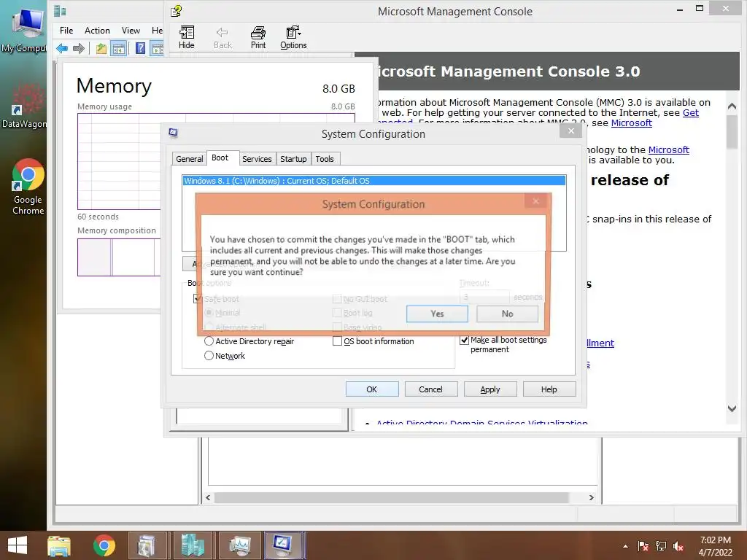Click the grayed-out Back icon in help viewer

point(222,38)
